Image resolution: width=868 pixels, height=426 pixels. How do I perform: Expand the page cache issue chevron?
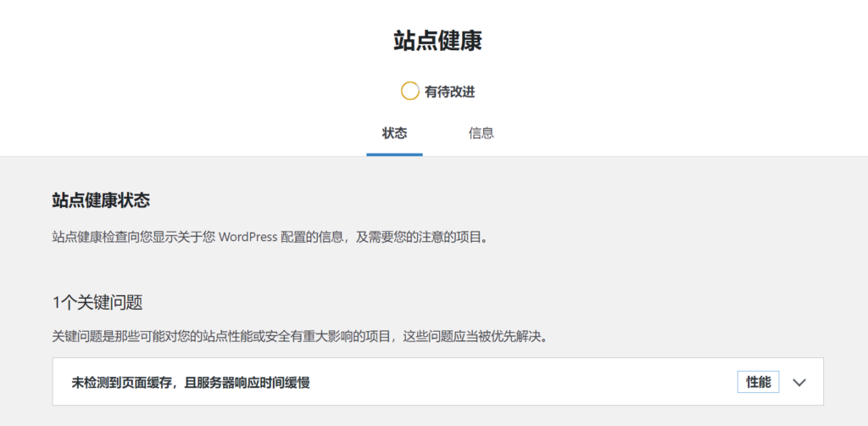coord(798,382)
